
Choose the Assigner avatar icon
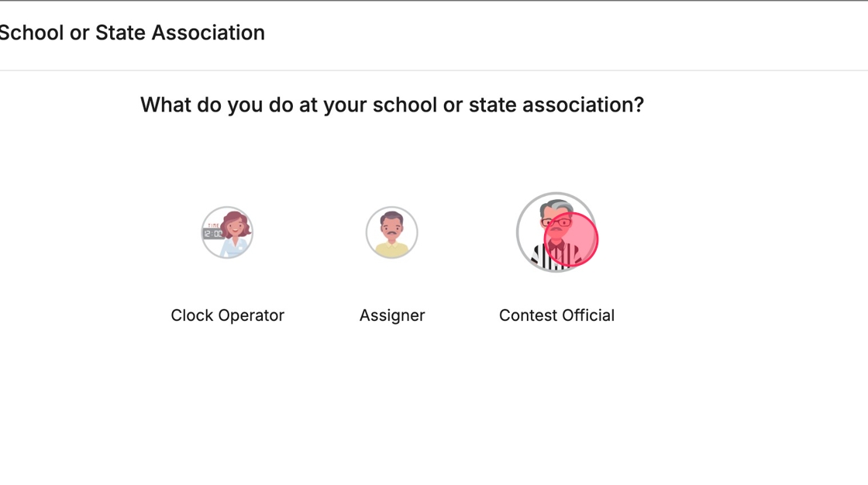click(392, 232)
